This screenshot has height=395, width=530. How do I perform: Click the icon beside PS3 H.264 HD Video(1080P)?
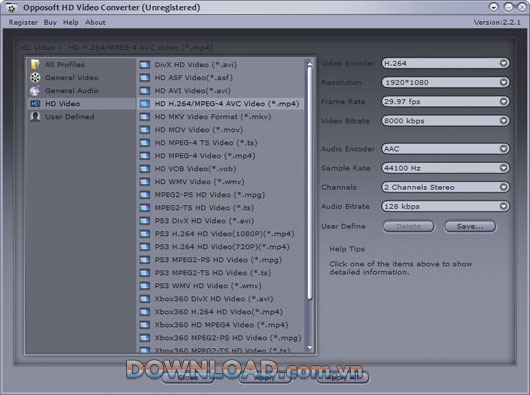click(145, 234)
